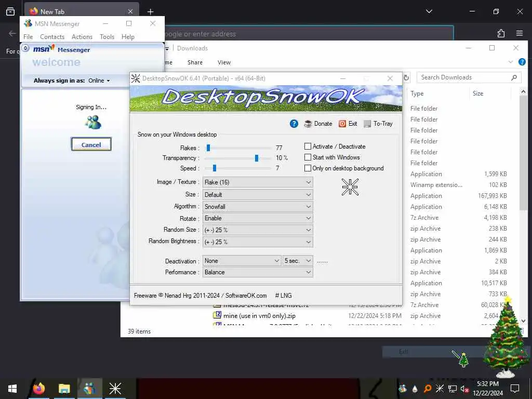The image size is (532, 399).
Task: Click the Firefox icon in taskbar
Action: click(39, 389)
